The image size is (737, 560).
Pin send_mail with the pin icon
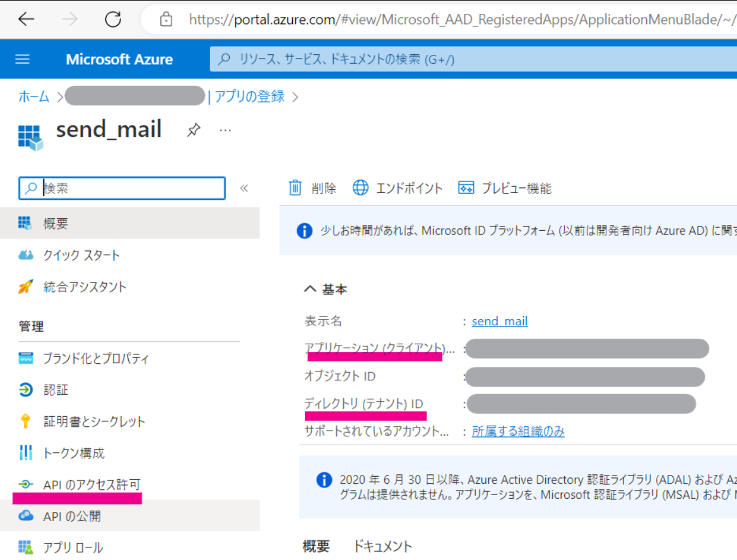click(193, 130)
